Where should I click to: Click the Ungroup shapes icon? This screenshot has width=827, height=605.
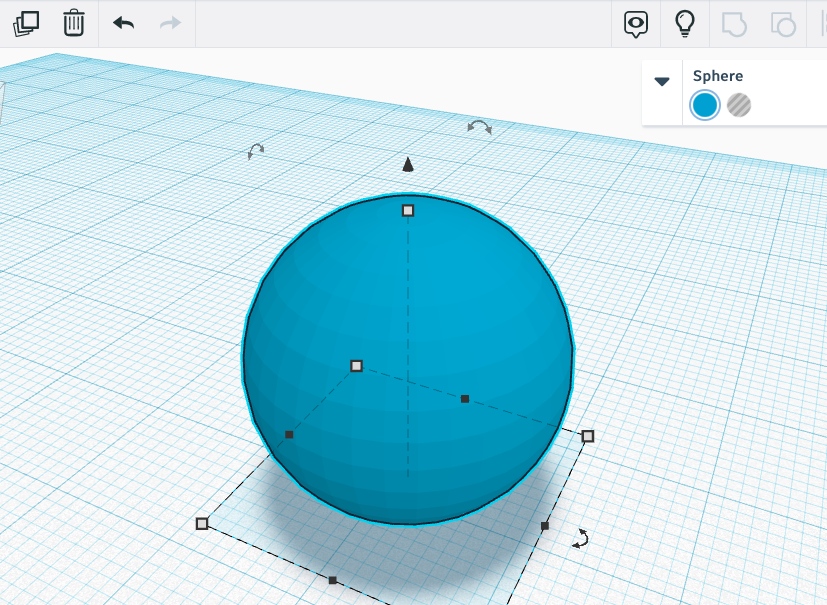point(783,23)
